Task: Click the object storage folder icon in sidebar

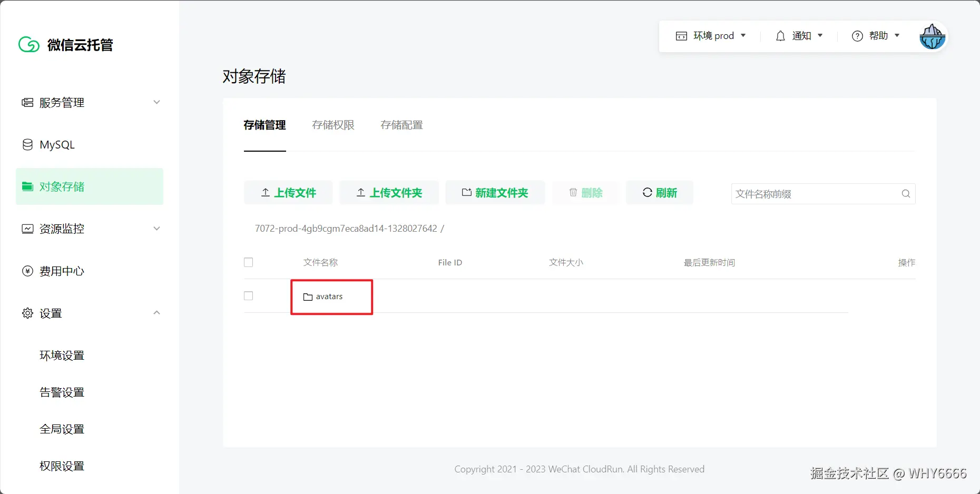Action: 27,186
